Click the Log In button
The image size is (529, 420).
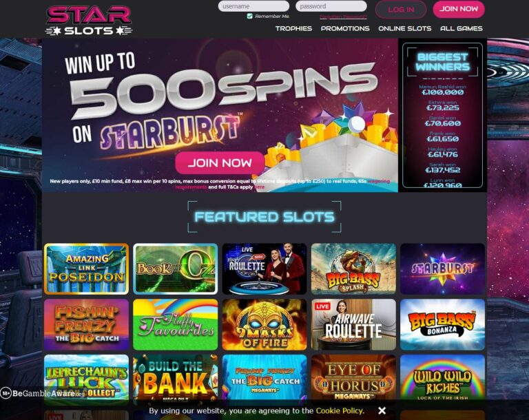click(x=401, y=10)
